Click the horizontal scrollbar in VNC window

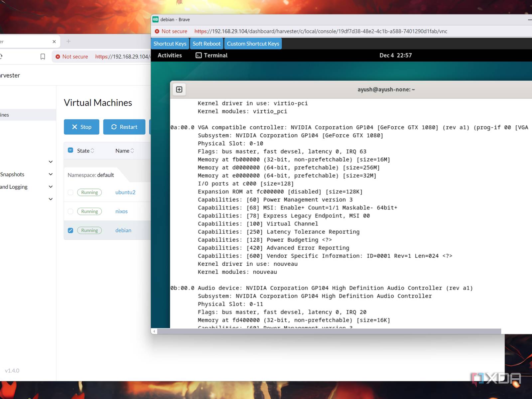point(329,331)
